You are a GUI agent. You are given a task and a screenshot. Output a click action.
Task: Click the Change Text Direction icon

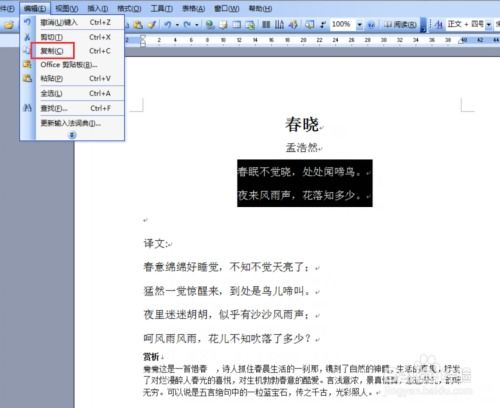[279, 25]
